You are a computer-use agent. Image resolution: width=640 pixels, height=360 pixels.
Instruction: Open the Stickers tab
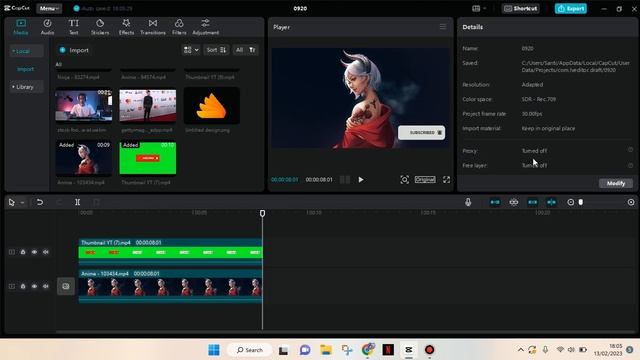point(100,27)
